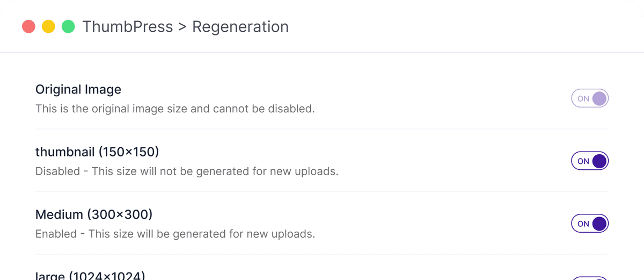Click the 'Enabled - This size' description
Screen dimensions: 644x280
(175, 234)
